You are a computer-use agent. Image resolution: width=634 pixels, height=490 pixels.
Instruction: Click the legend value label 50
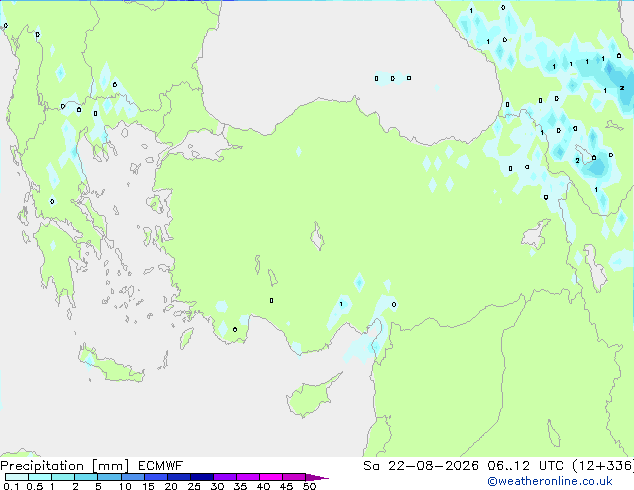point(309,486)
